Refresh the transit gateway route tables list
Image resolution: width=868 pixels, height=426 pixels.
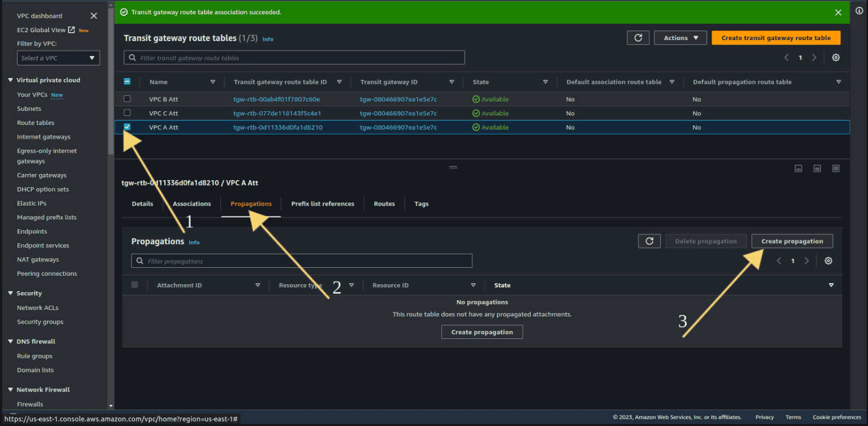point(638,37)
